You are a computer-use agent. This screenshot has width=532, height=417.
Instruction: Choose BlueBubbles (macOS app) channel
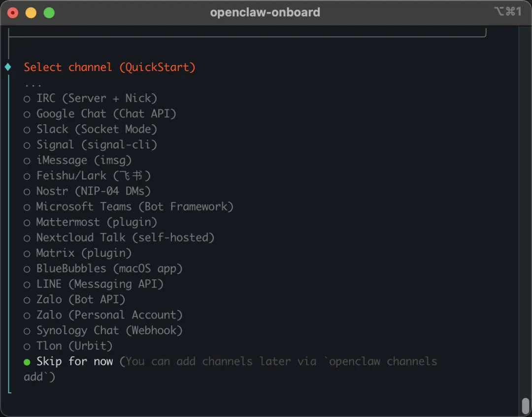point(103,269)
